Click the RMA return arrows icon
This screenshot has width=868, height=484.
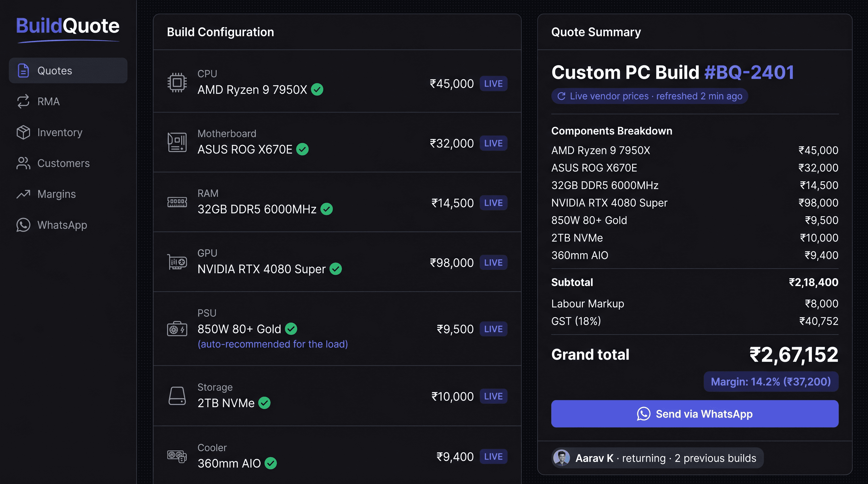click(23, 101)
